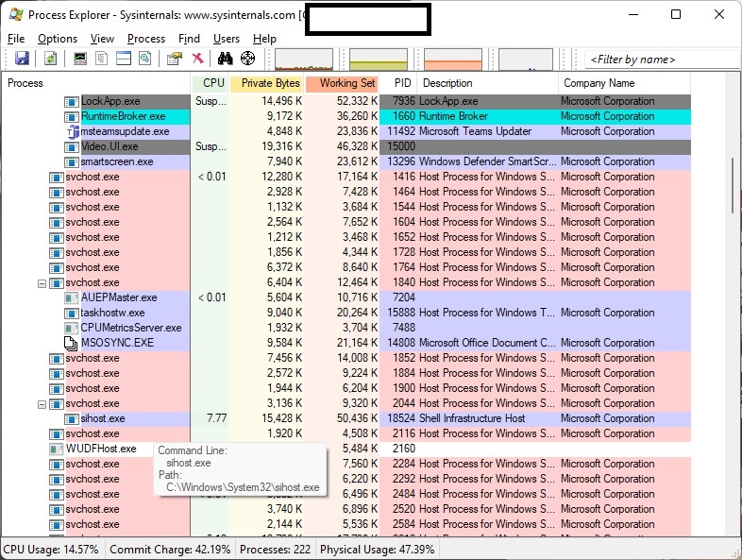Collapse the svchost.exe tree with PID 1840
This screenshot has width=742, height=560.
point(42,282)
